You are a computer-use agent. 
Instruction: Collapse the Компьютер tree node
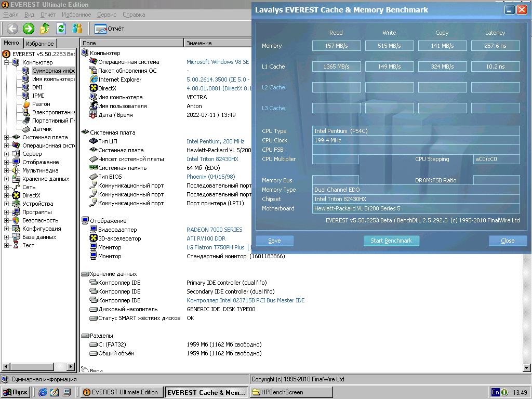(7, 62)
